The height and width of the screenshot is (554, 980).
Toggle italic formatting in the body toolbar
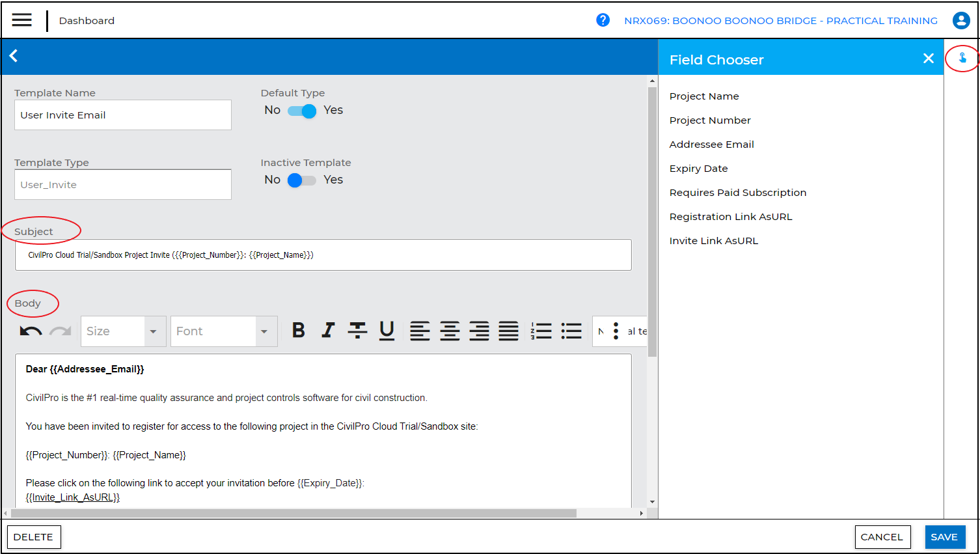[x=328, y=331]
